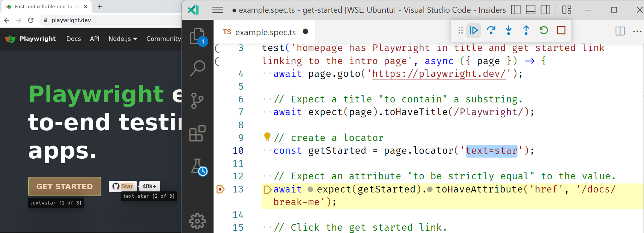Click the debug Step Out button
This screenshot has width=644, height=233.
(526, 30)
